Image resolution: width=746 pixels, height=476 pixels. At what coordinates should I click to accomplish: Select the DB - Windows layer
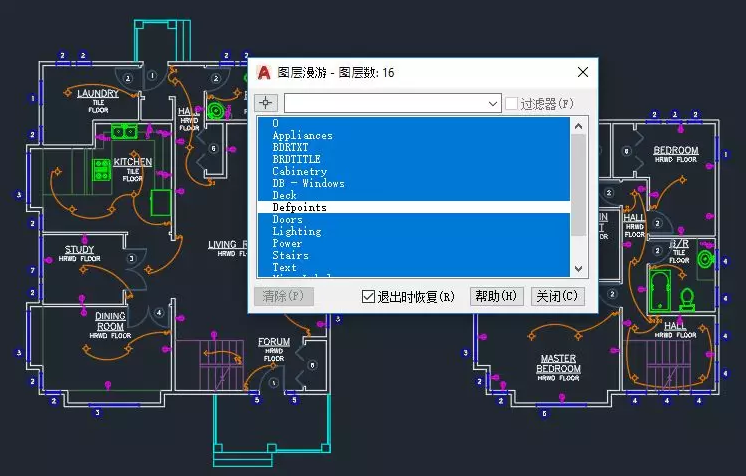pos(413,183)
